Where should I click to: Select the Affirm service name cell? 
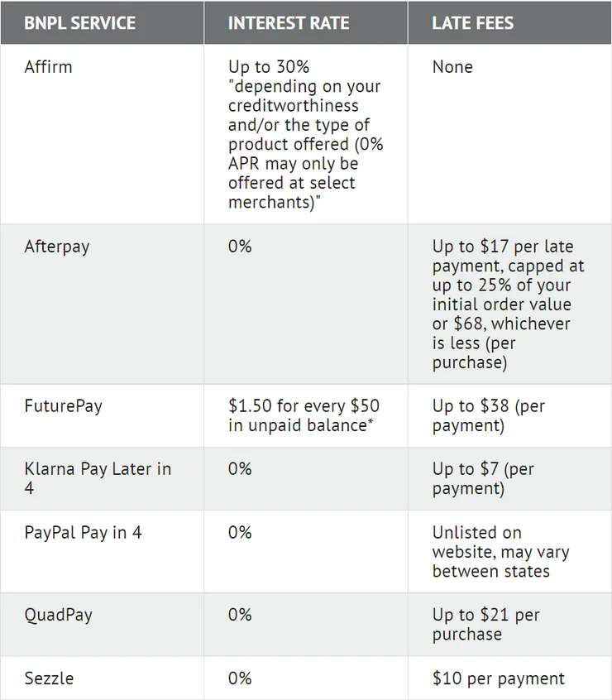coord(48,66)
